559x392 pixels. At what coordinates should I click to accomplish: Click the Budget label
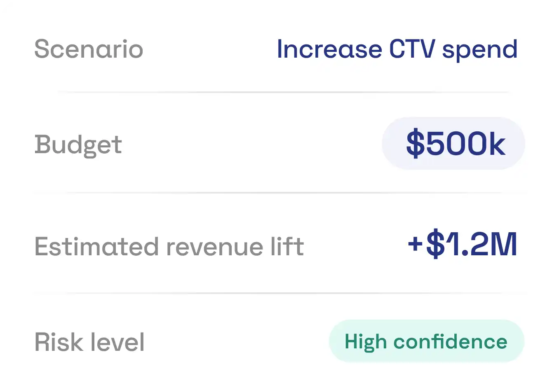(x=78, y=145)
